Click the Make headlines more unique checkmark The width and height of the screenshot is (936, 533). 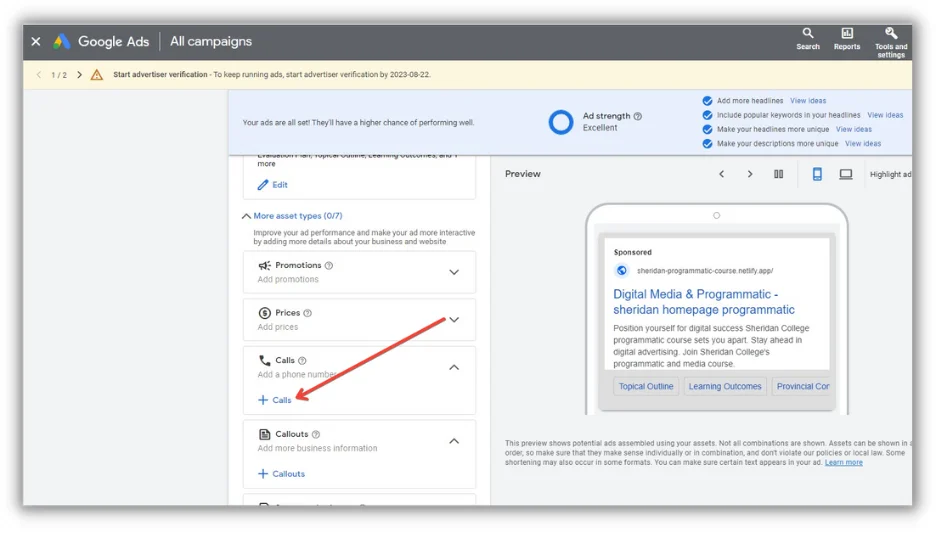707,130
